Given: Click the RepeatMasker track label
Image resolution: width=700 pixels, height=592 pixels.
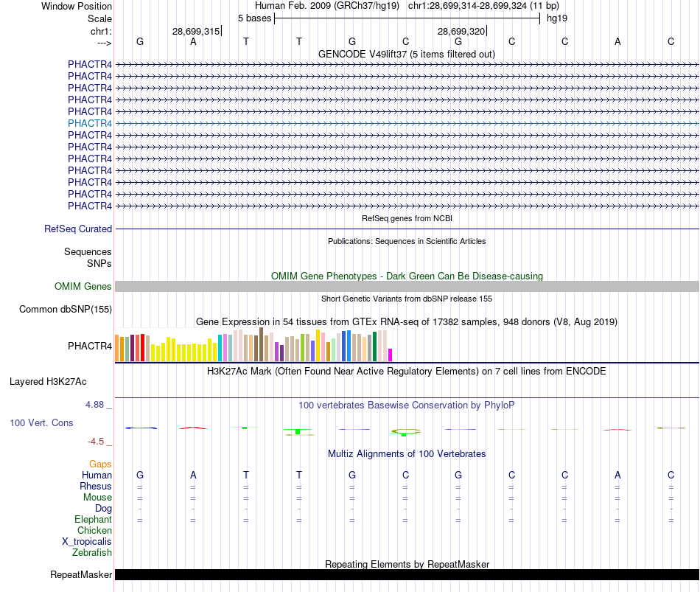Looking at the screenshot, I should [81, 574].
